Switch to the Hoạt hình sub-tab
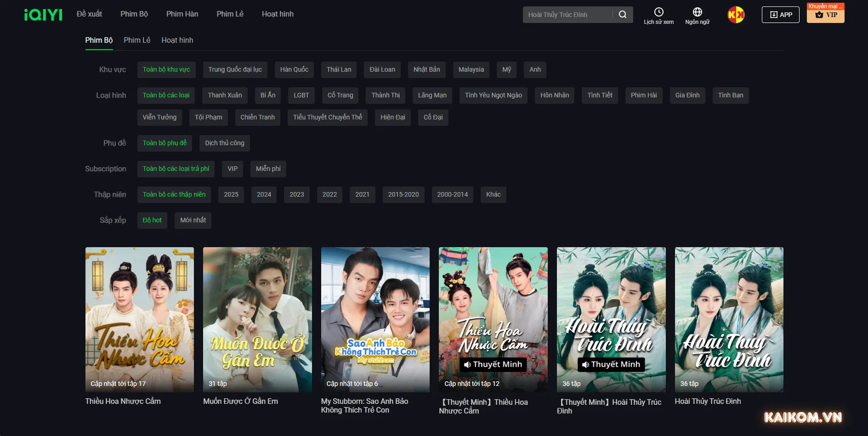Image resolution: width=868 pixels, height=436 pixels. tap(177, 40)
